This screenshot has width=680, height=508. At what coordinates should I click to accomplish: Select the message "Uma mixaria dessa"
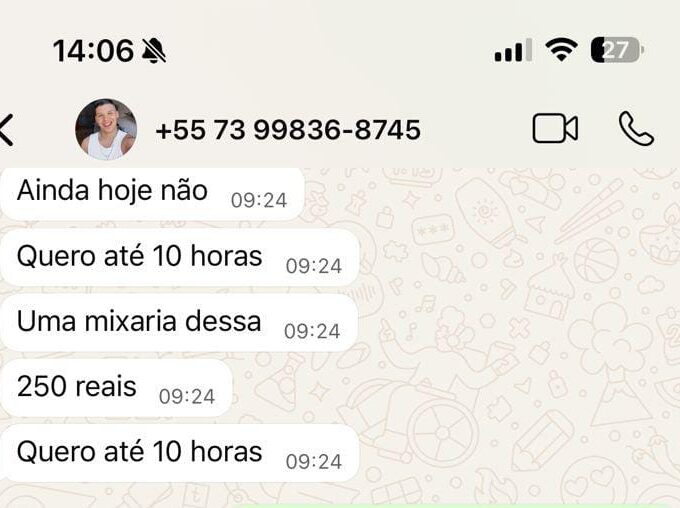pos(179,323)
